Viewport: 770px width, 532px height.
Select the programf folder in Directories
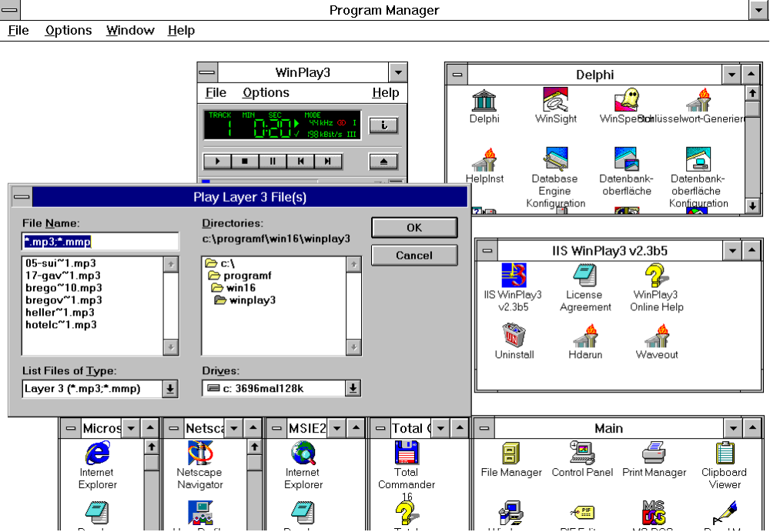point(239,276)
